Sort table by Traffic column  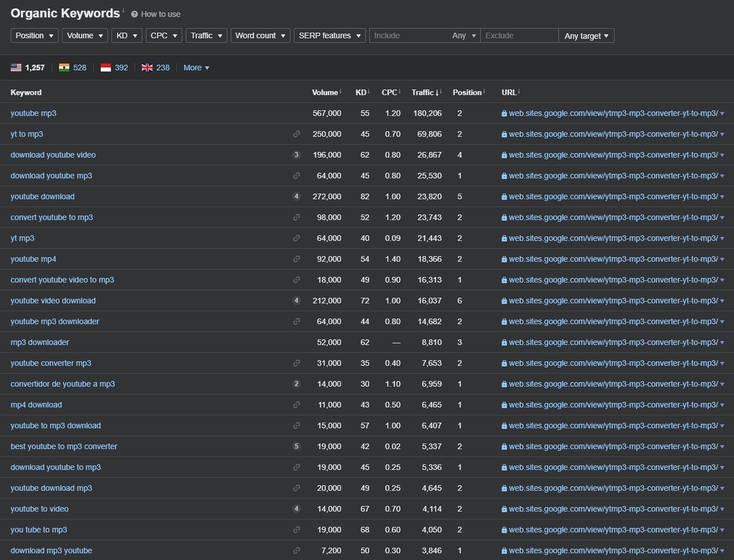[x=425, y=92]
